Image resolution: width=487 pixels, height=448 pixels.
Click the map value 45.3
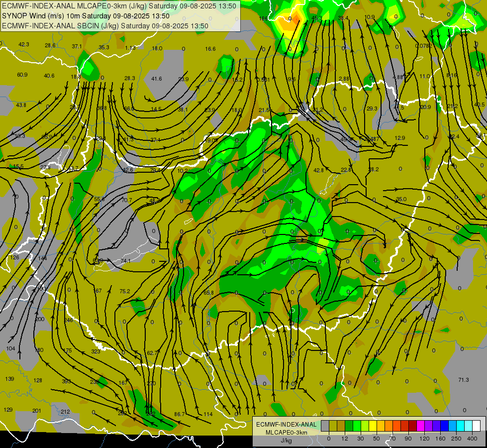pyautogui.click(x=317, y=18)
